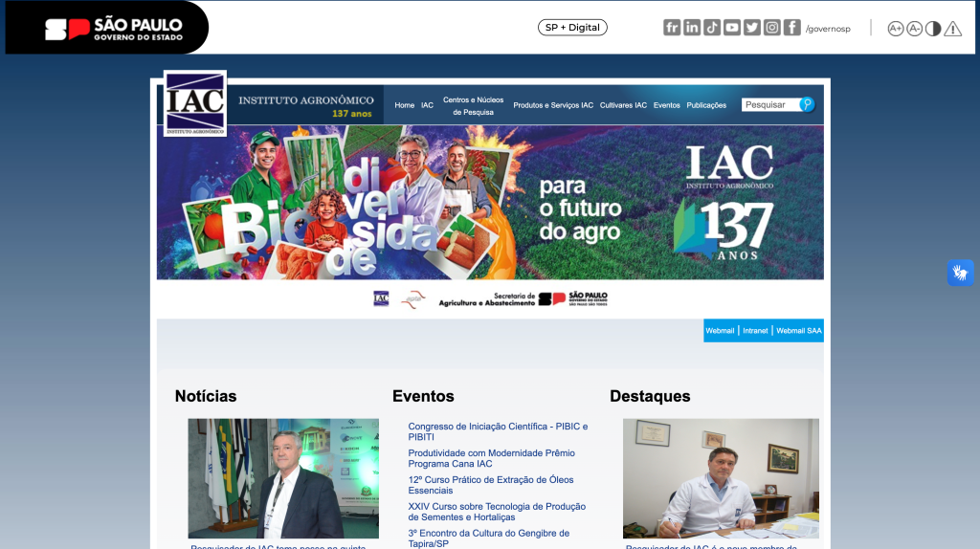Screen dimensions: 980x549
Task: Open Produtos e Serviços IAC menu
Action: (553, 105)
